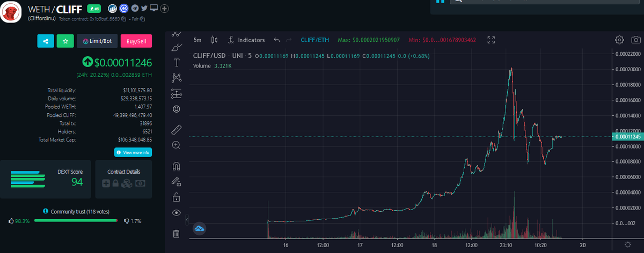
Task: Open the Twitter link icon
Action: 144,9
